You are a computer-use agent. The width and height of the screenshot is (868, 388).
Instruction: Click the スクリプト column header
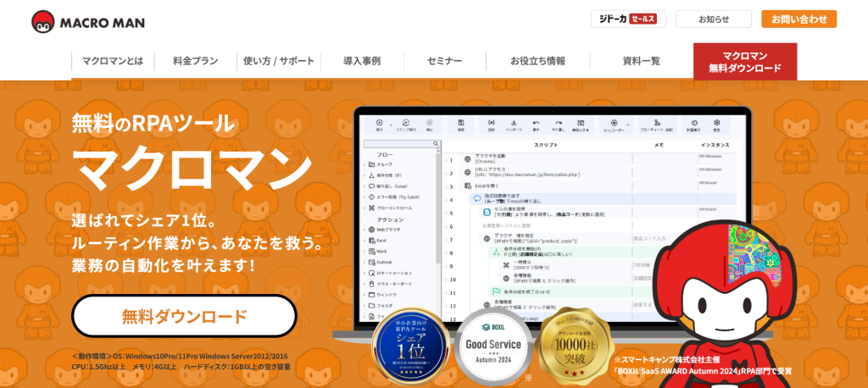545,145
